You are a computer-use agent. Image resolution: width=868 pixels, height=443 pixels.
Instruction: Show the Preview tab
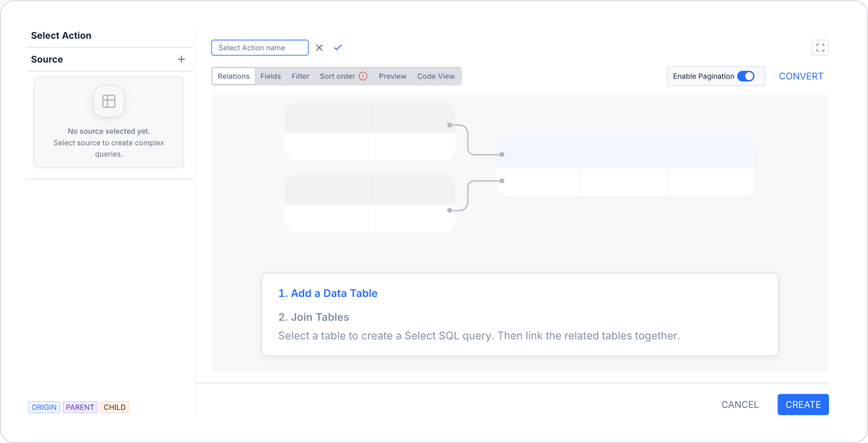tap(393, 76)
